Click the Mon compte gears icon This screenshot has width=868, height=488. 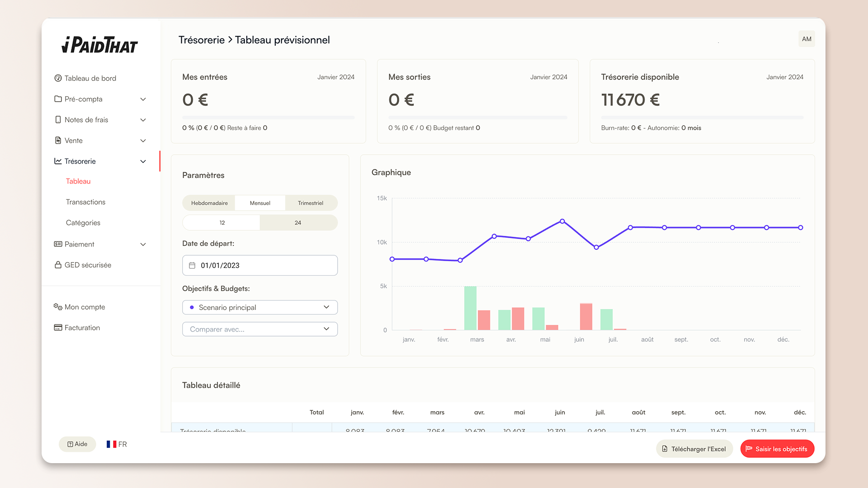click(x=58, y=307)
